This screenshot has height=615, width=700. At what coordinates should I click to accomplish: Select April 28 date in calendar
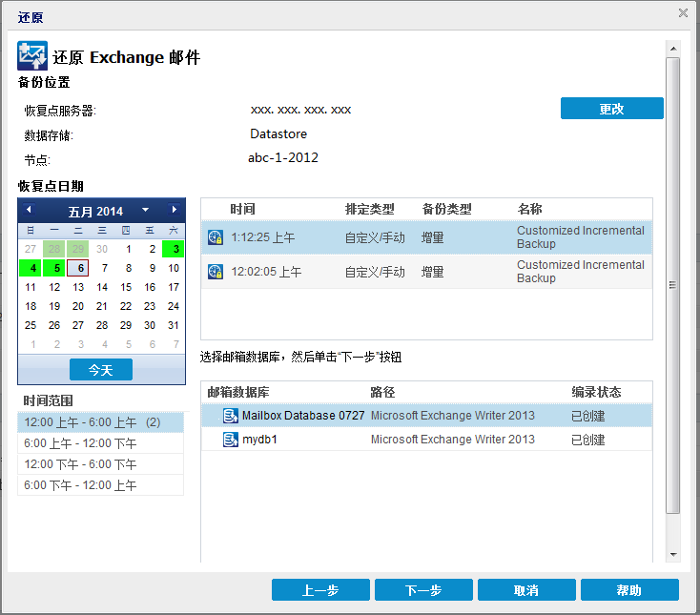(x=54, y=249)
